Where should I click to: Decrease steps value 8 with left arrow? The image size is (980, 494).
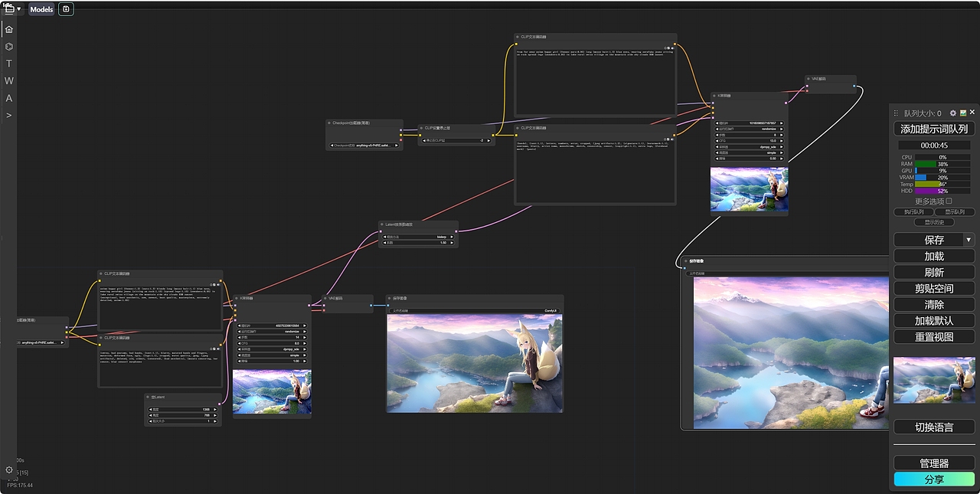click(717, 135)
